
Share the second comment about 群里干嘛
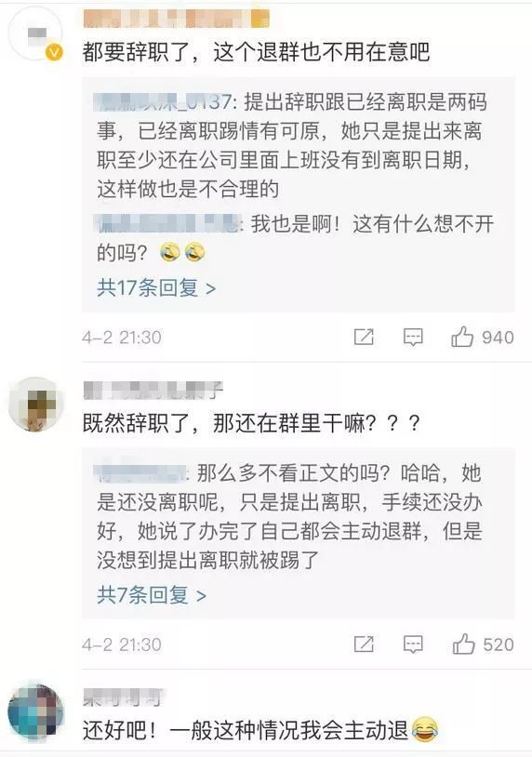[364, 644]
